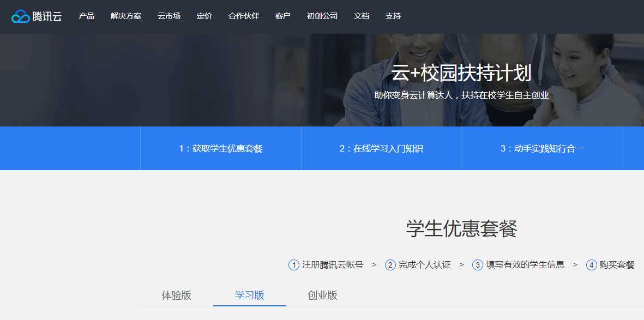Viewport: 644px width, 320px height.
Task: Open 文档 from the navigation bar
Action: 362,16
